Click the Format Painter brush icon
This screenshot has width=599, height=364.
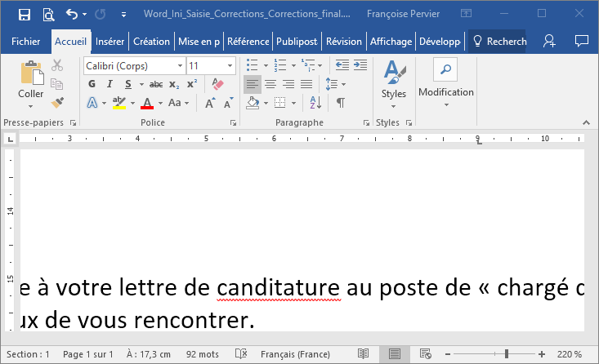(57, 103)
